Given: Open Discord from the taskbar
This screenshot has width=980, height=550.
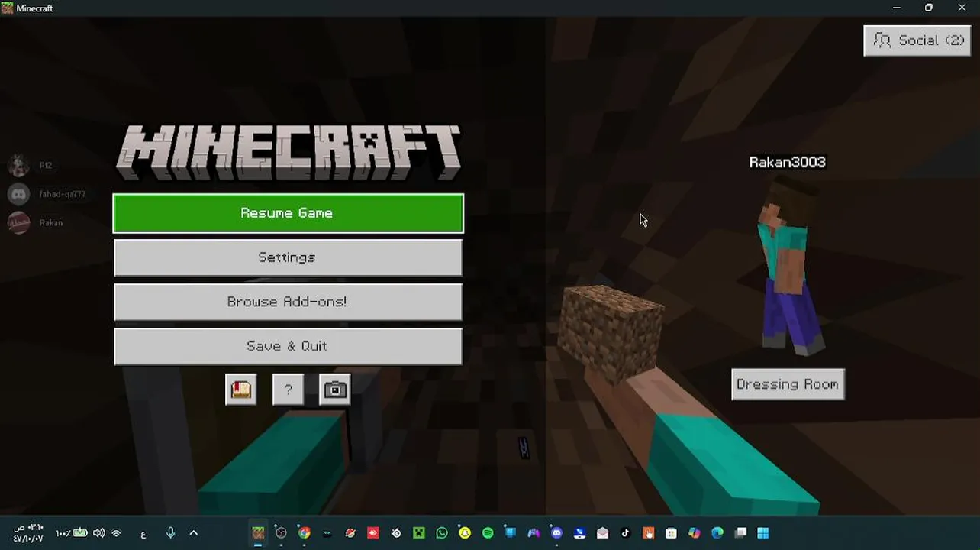Looking at the screenshot, I should coord(556,533).
